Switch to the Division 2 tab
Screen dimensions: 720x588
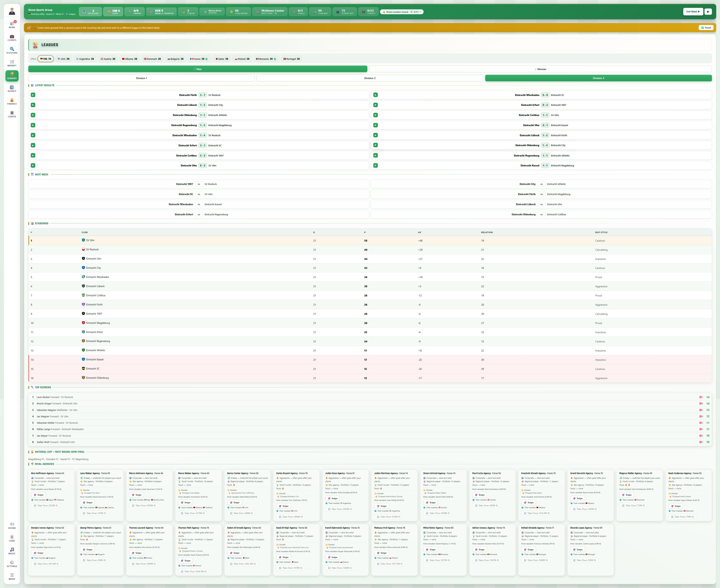(370, 78)
